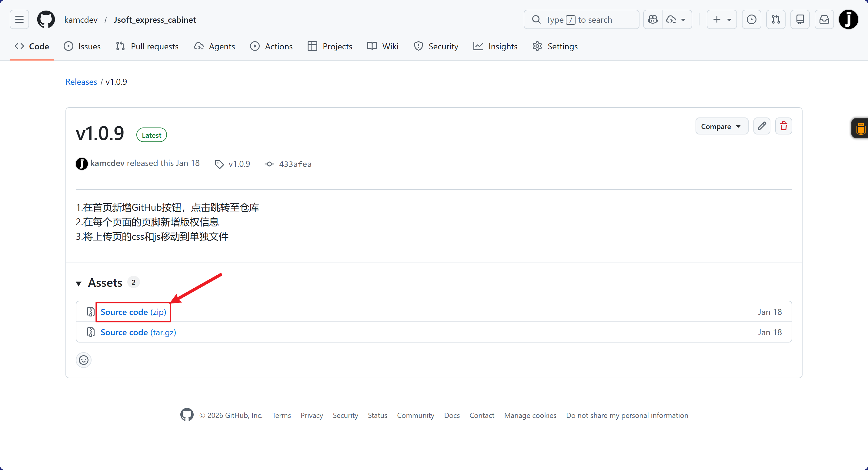This screenshot has height=470, width=868.
Task: Open Jsoft_express_cabinet repository link
Action: [155, 19]
